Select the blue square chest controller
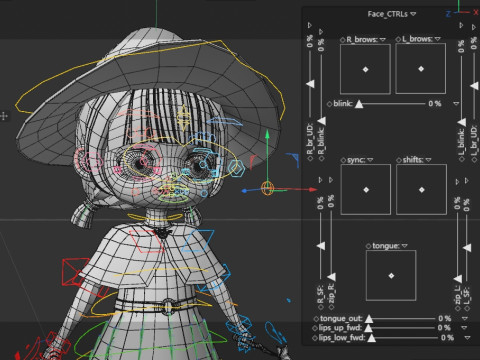480x360 pixels. click(198, 240)
